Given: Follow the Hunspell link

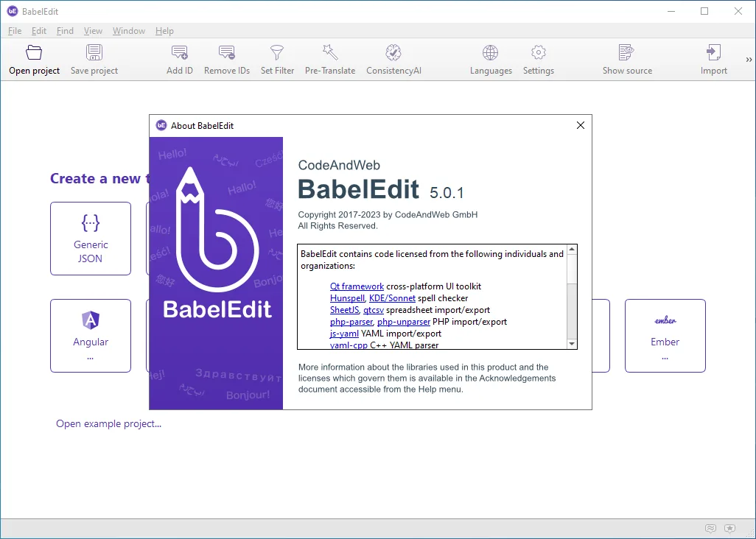Looking at the screenshot, I should click(347, 298).
